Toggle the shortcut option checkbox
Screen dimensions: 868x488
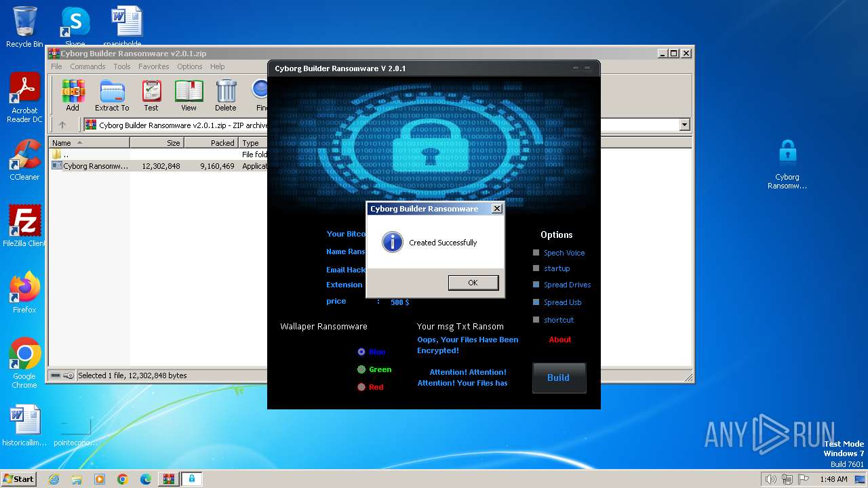536,320
